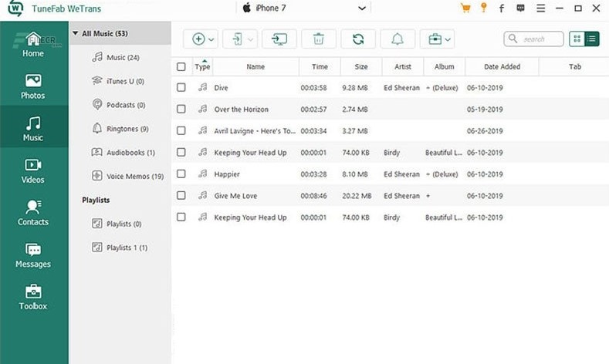
Task: Check the box for Happier
Action: 181,174
